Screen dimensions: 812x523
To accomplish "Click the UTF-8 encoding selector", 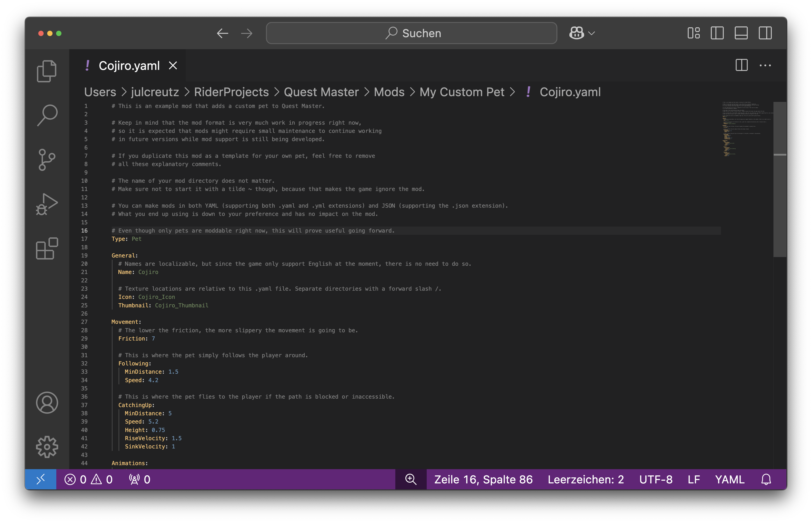I will (656, 480).
